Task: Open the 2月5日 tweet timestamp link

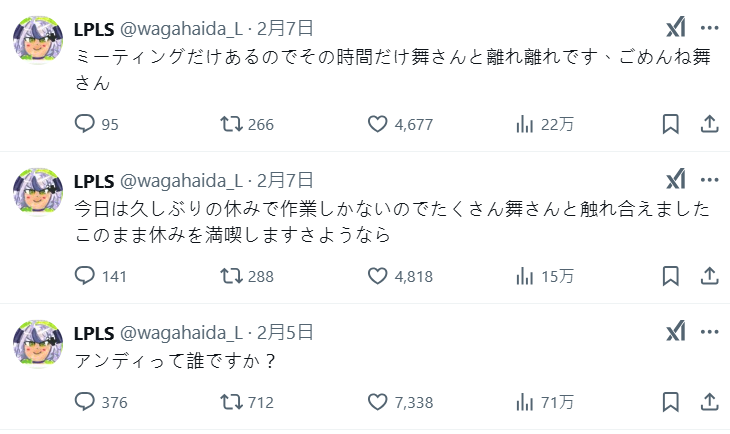Action: (286, 332)
